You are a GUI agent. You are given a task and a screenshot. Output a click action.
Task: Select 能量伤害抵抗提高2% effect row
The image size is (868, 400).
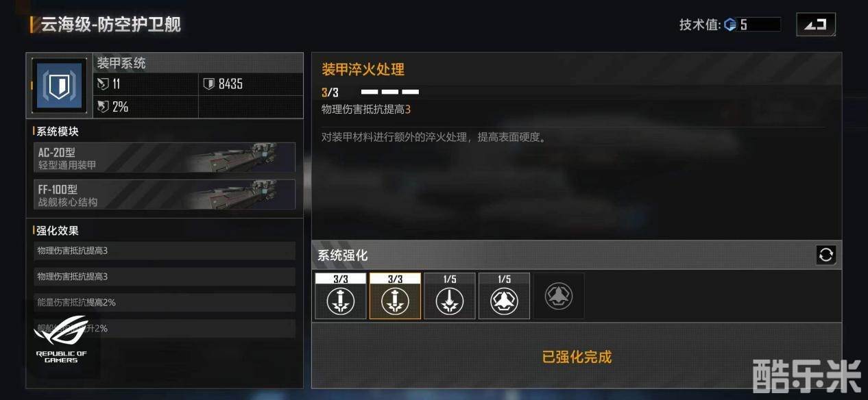(165, 302)
